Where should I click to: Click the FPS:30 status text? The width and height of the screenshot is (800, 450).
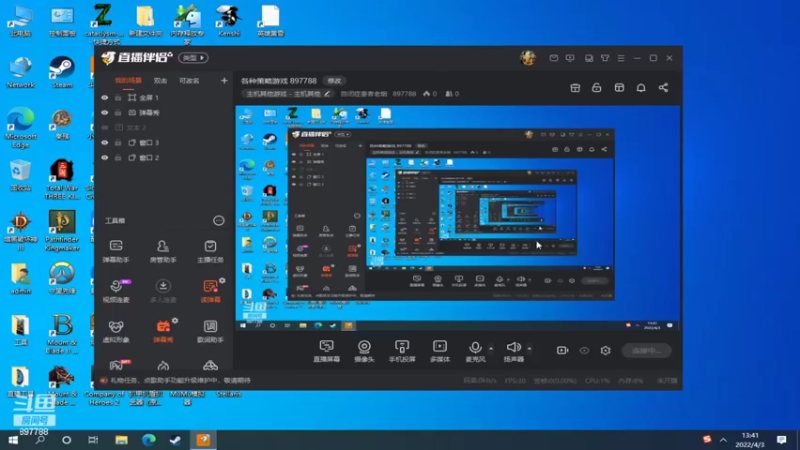[515, 381]
